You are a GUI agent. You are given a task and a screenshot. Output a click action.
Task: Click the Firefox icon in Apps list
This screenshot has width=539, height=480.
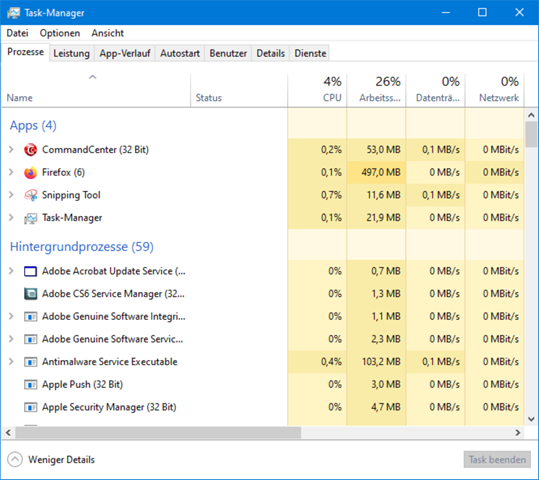tap(30, 172)
